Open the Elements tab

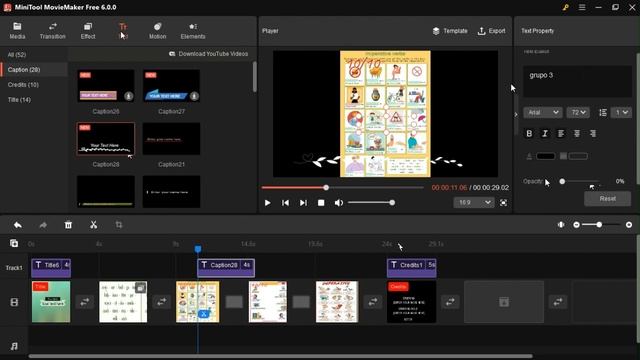click(x=193, y=31)
